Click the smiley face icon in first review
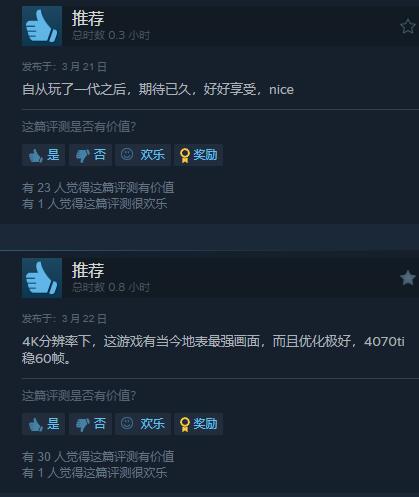419x497 pixels. tap(127, 154)
